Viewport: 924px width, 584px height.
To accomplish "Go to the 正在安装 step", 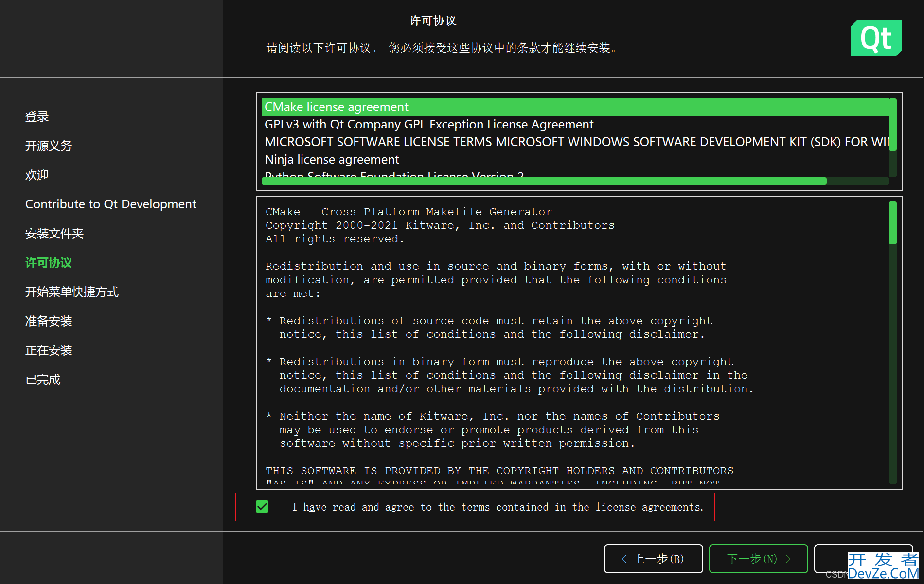I will pos(49,350).
